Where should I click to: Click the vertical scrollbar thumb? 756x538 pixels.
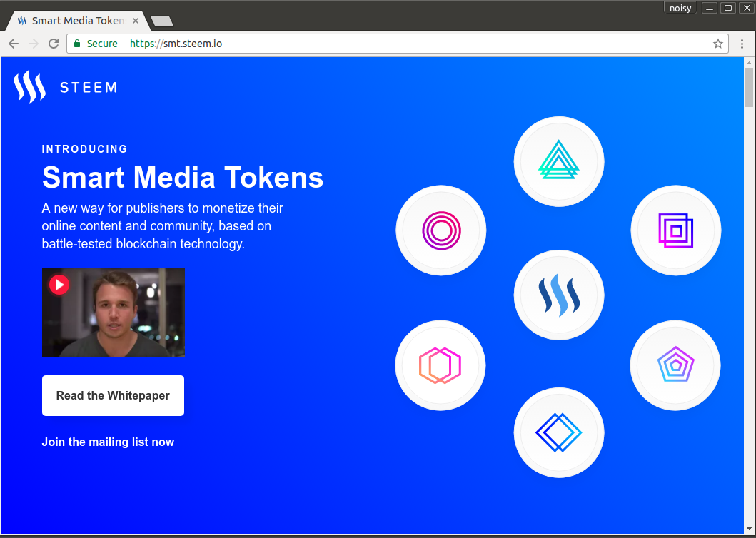point(749,87)
